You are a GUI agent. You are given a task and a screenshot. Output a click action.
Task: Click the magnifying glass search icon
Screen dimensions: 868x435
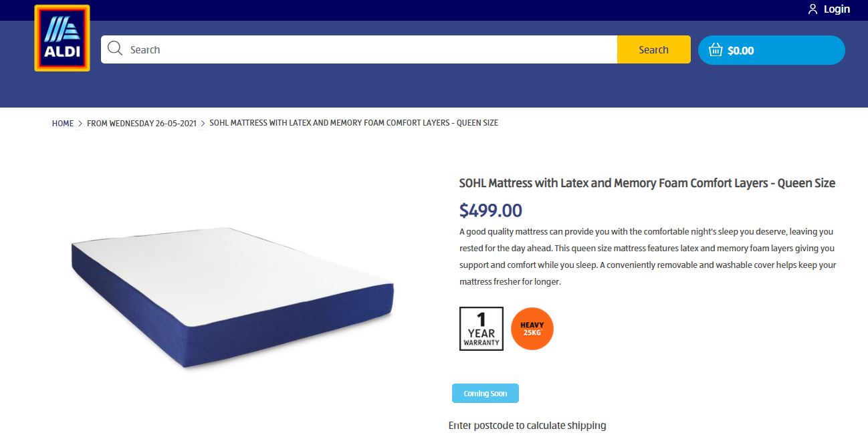114,49
